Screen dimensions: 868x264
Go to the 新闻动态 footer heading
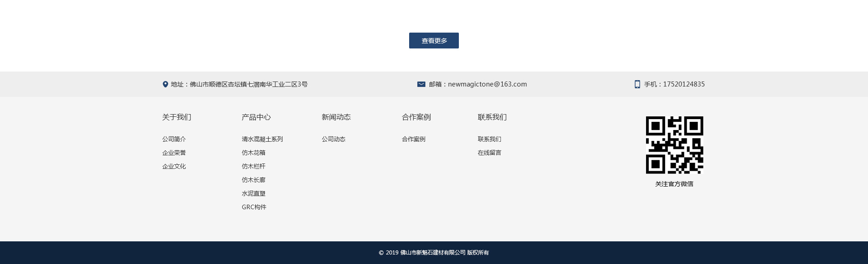pyautogui.click(x=336, y=117)
